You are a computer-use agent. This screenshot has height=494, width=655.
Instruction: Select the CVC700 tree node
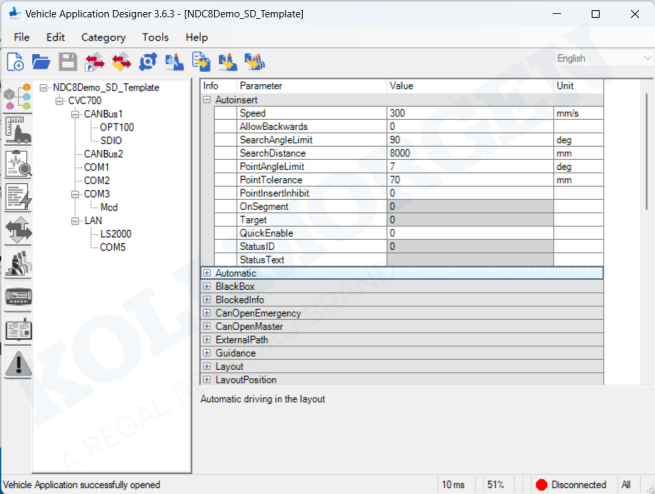(x=84, y=101)
